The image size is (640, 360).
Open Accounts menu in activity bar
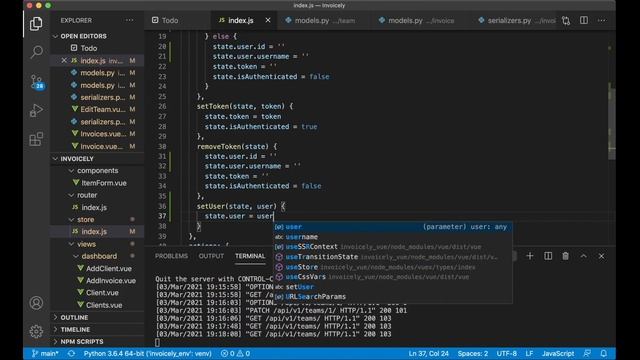coord(36,303)
